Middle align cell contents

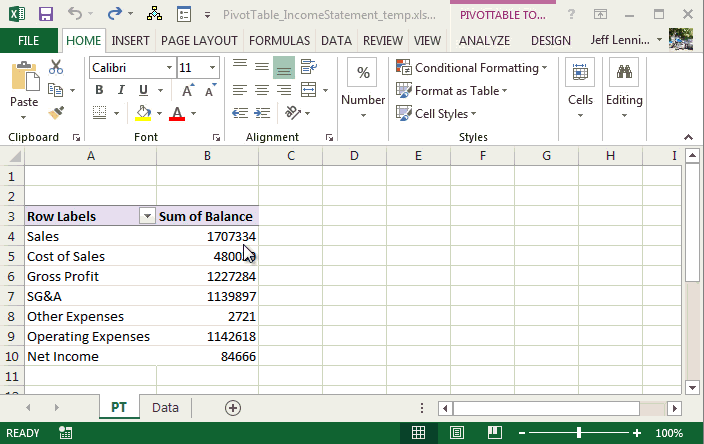(262, 67)
